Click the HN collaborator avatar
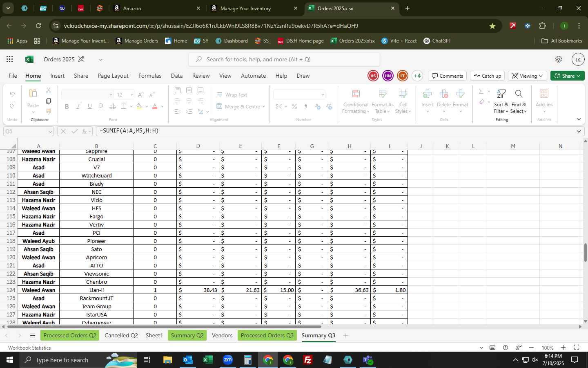Viewport: 588px width, 368px height. (388, 76)
